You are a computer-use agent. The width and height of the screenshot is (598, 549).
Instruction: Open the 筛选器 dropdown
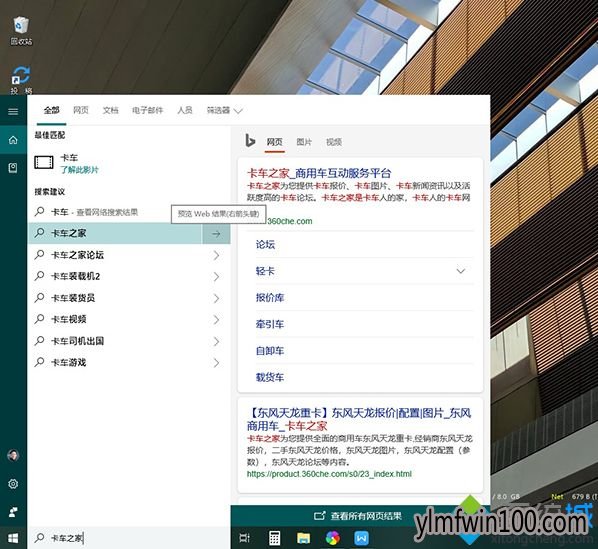click(x=225, y=111)
